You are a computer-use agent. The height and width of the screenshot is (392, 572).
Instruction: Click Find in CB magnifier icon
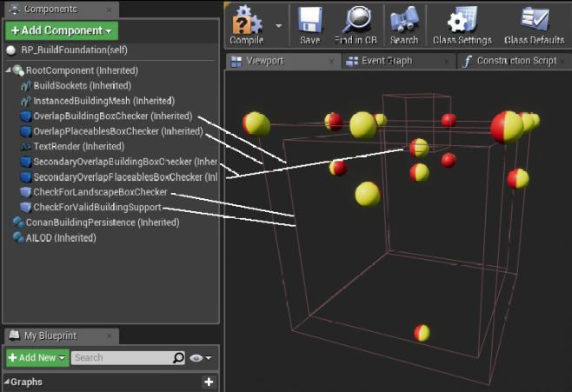[356, 21]
